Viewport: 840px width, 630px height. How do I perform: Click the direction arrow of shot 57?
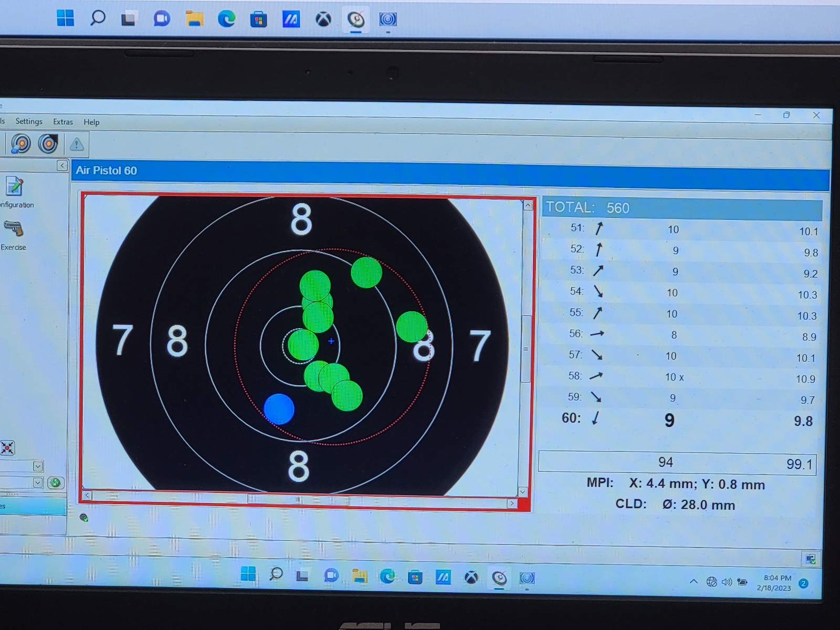click(x=597, y=355)
